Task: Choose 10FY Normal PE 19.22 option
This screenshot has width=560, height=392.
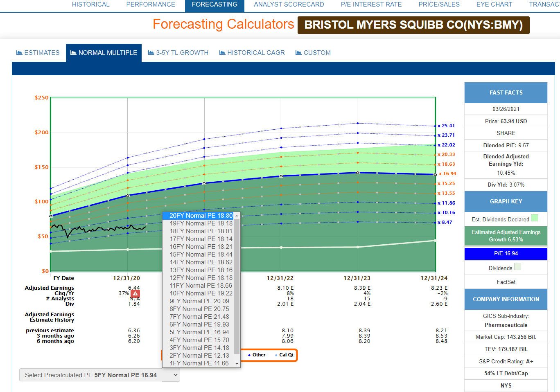Action: coord(199,293)
